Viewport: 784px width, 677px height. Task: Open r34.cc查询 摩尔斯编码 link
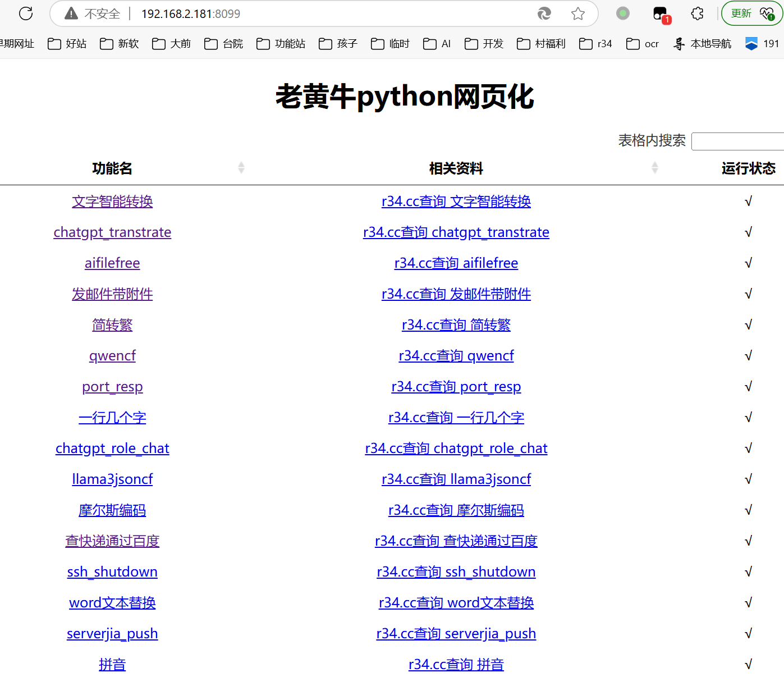(x=456, y=510)
